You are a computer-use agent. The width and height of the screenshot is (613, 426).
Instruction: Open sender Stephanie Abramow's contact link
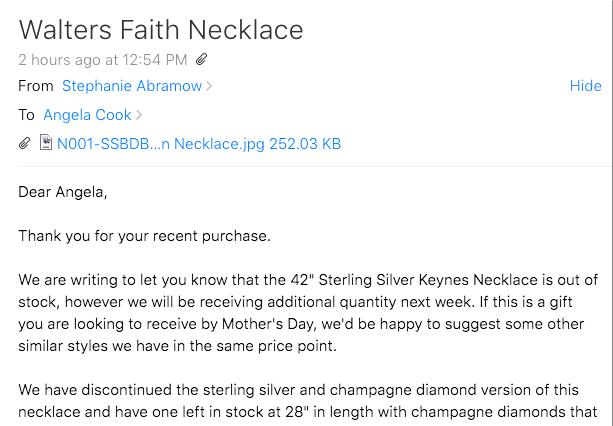132,86
